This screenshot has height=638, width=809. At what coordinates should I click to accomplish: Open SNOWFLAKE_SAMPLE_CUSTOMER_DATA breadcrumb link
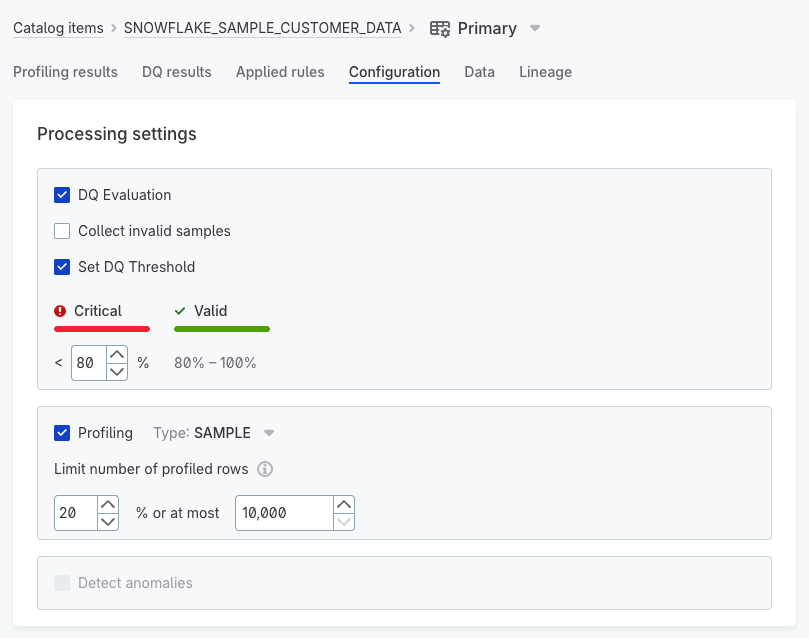point(262,28)
